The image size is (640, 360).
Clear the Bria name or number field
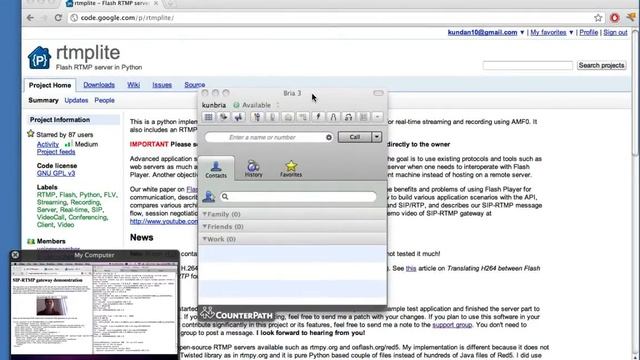[329, 138]
